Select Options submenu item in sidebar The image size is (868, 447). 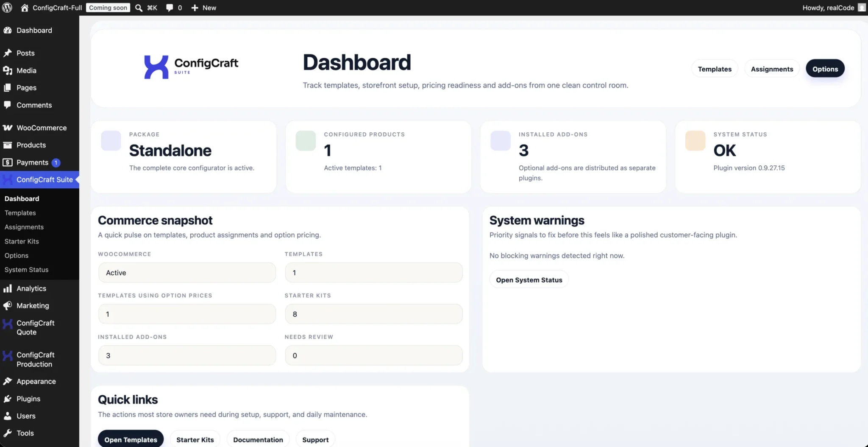point(17,255)
